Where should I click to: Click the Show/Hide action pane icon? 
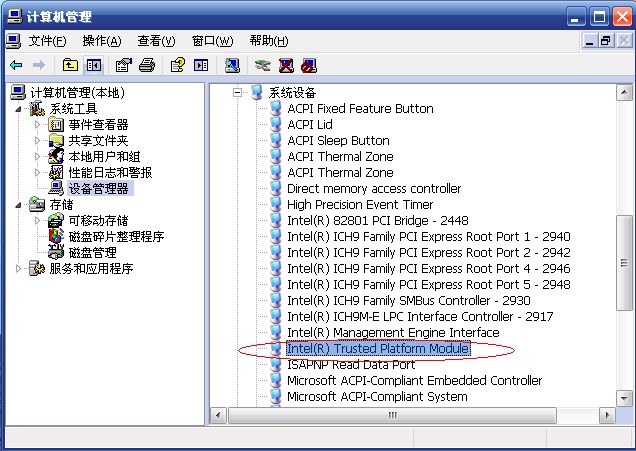coord(201,65)
